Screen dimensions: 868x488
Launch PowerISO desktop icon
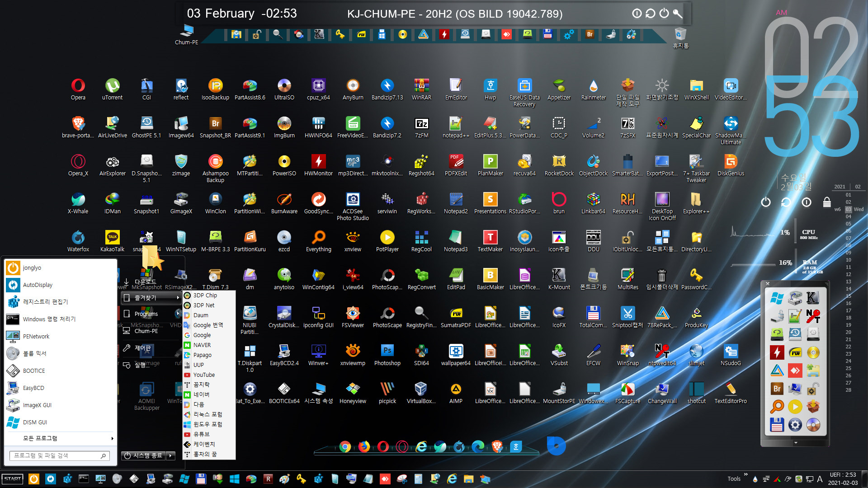[x=284, y=165]
